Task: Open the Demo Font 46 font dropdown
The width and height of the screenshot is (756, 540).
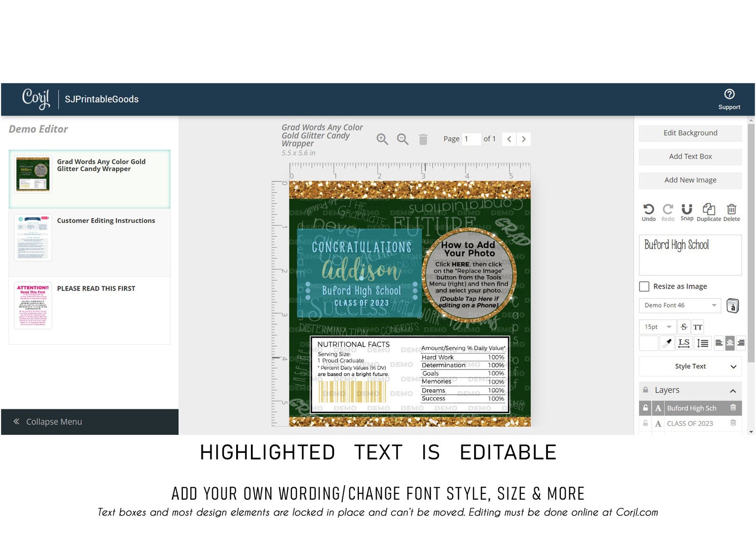Action: click(680, 305)
